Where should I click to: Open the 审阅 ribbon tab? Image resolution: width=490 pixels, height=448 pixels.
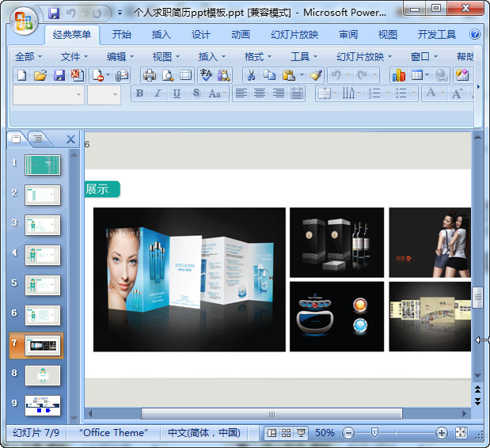tap(348, 34)
